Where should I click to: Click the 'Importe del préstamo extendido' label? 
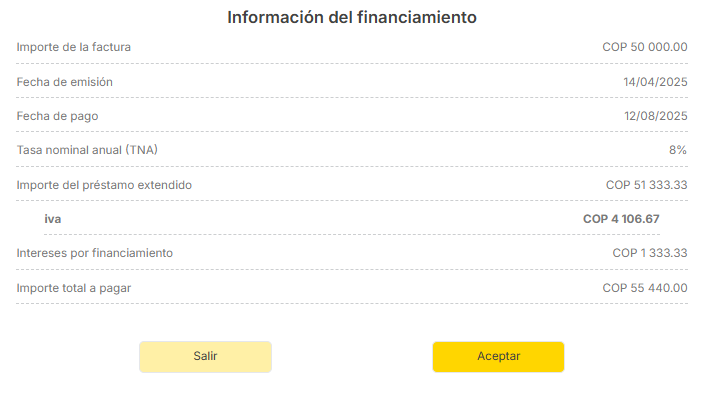click(104, 185)
